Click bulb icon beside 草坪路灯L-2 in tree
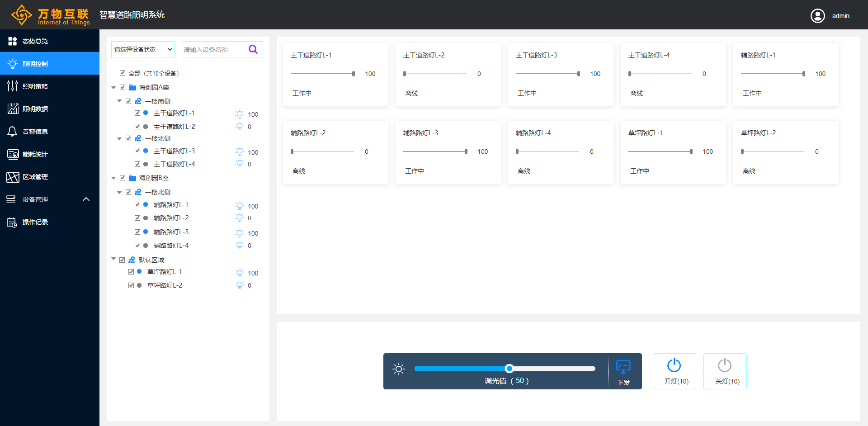 coord(240,284)
